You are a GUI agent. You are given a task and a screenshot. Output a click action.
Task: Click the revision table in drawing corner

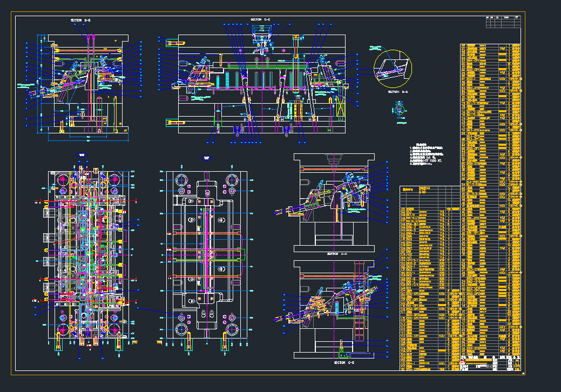tap(503, 21)
